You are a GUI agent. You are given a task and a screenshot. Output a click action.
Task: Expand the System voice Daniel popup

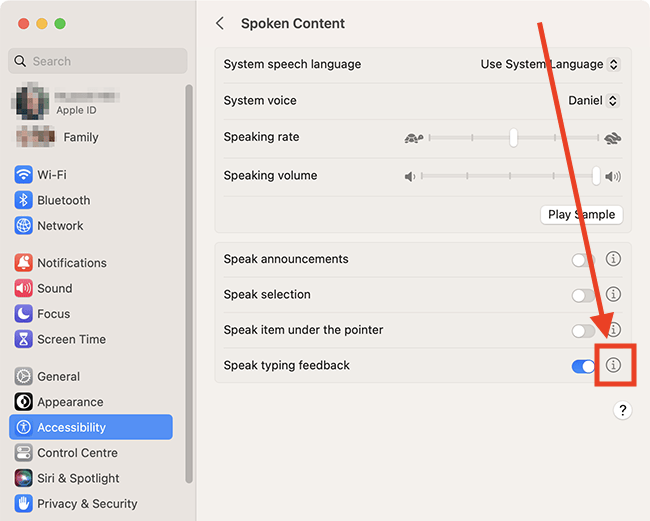coord(594,101)
